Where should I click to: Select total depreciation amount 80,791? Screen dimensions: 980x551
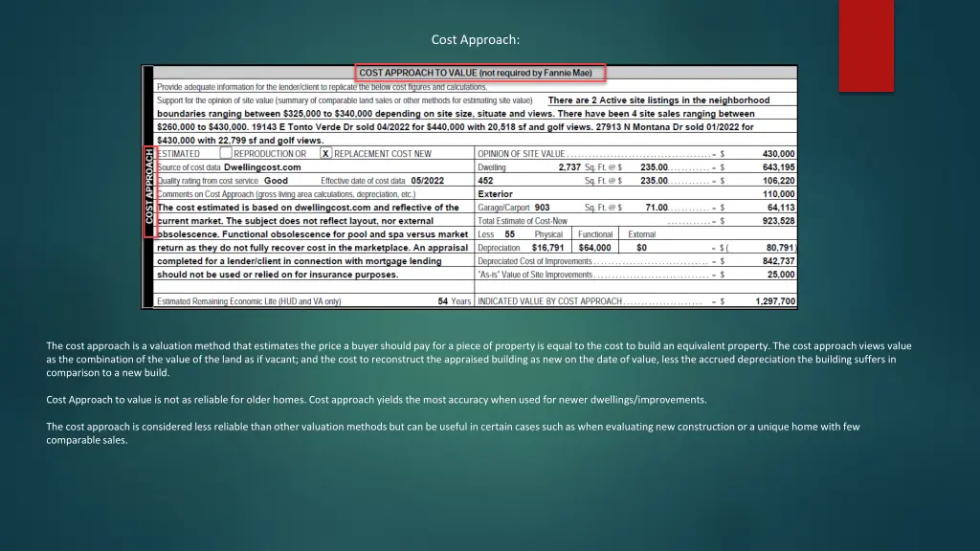[780, 248]
